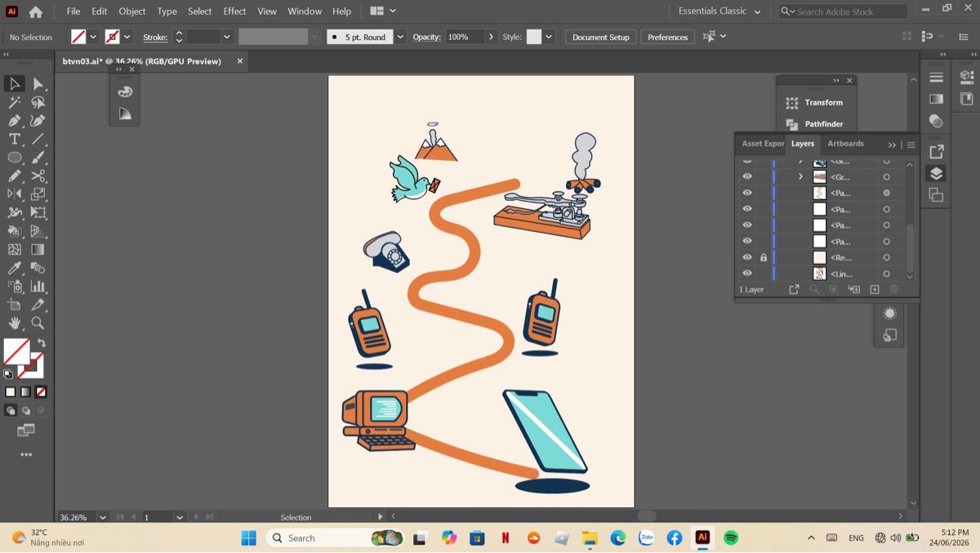Create new layer in Layers panel
Viewport: 980px width, 553px height.
875,289
